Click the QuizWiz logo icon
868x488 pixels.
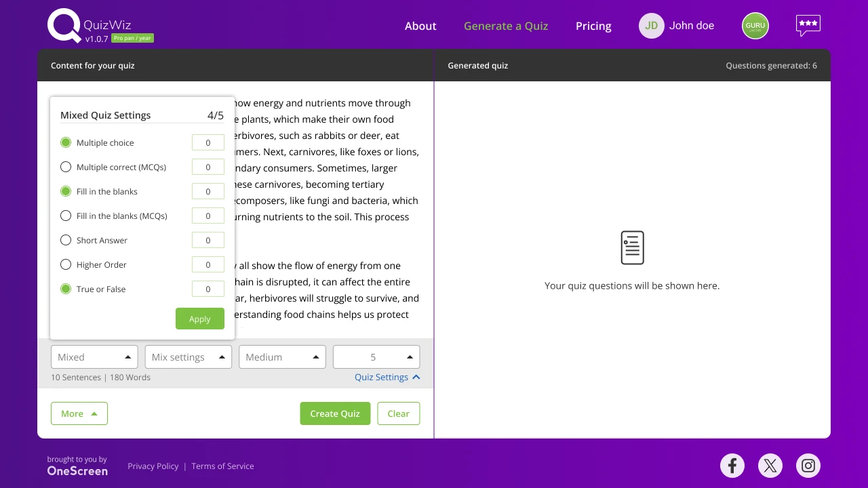[x=64, y=26]
